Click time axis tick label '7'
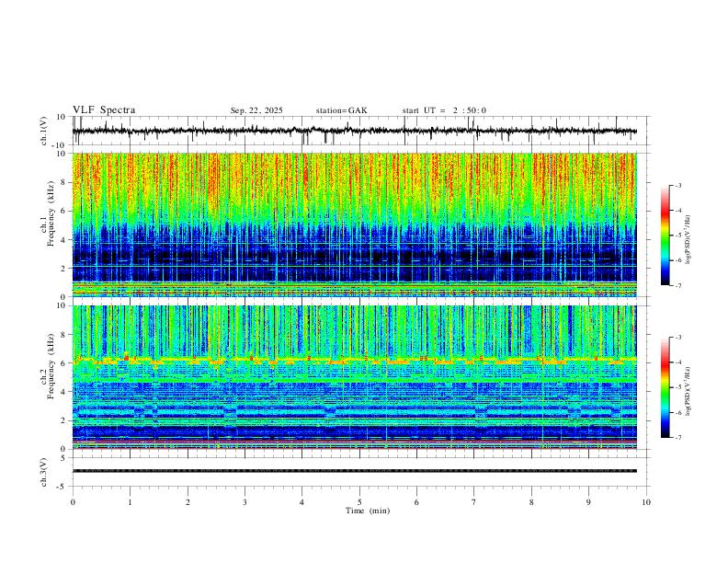 coord(474,502)
